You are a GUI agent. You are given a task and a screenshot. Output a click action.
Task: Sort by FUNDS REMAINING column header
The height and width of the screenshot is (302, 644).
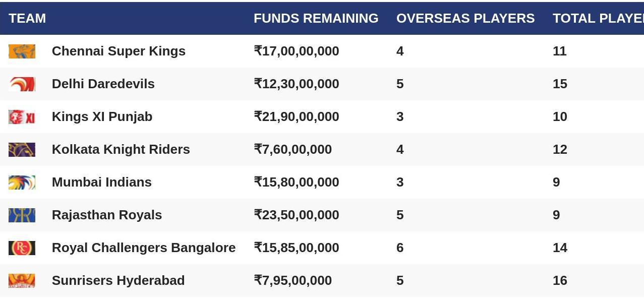(316, 18)
